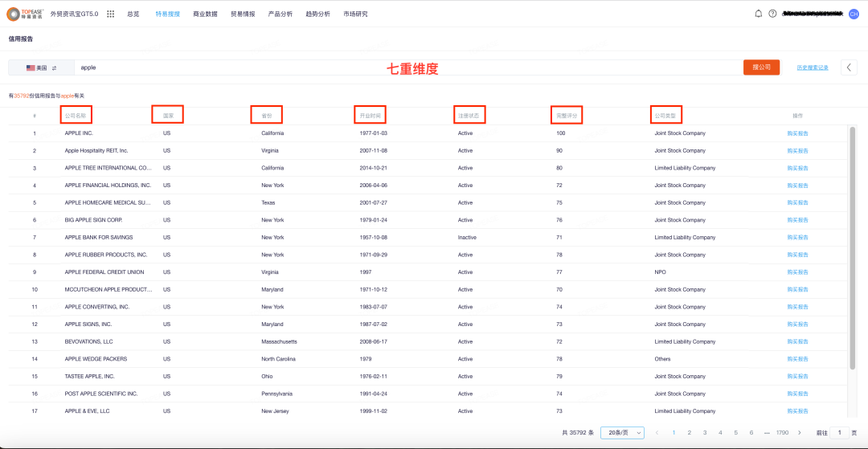Image resolution: width=868 pixels, height=449 pixels.
Task: Click the NPO company type cell
Action: (x=661, y=272)
